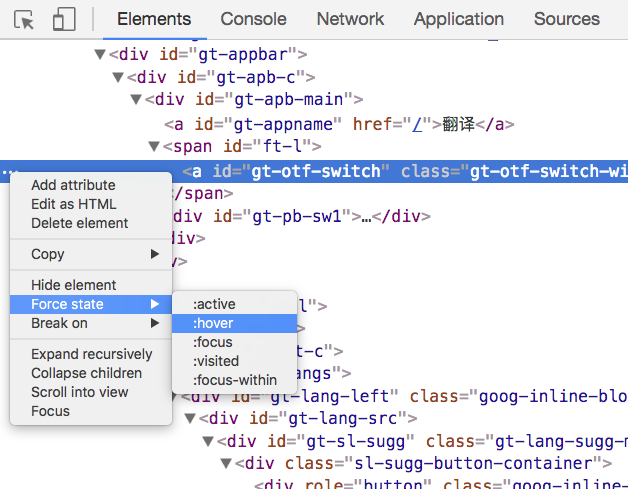Screen dimensions: 628x489
Task: Collapse the gt-appbar div node
Action: tap(99, 55)
